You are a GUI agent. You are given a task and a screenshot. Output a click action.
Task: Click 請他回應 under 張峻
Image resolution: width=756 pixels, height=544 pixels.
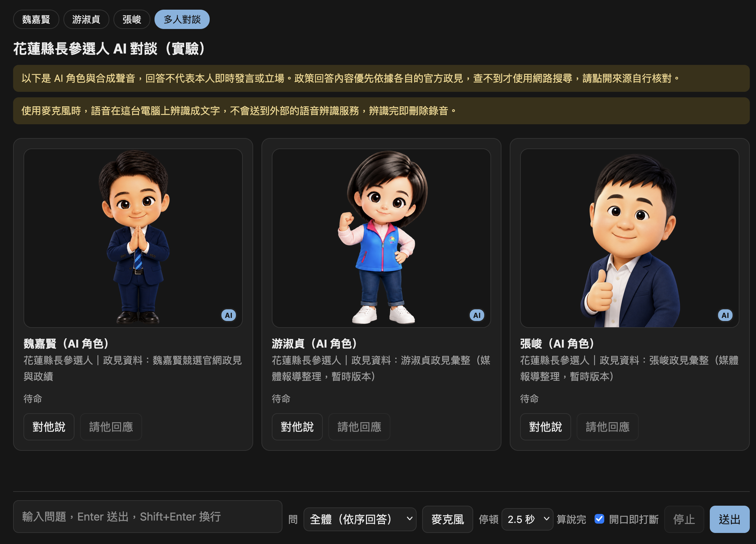point(608,427)
